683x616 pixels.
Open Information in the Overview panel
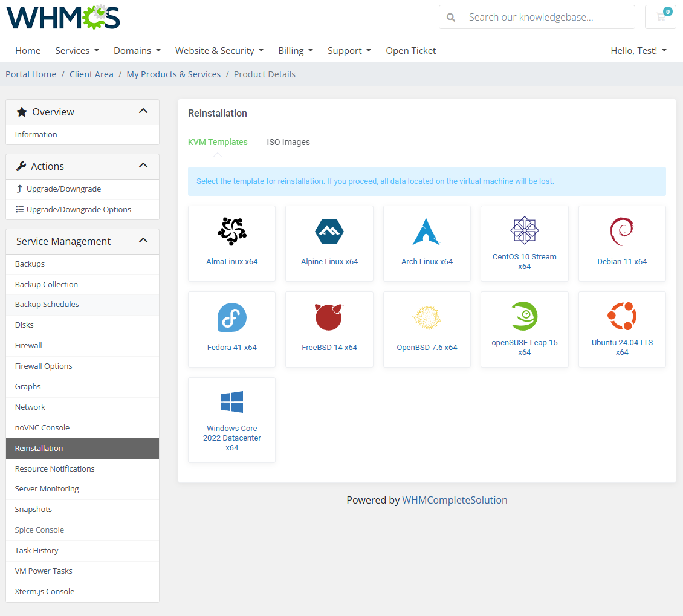pos(82,135)
